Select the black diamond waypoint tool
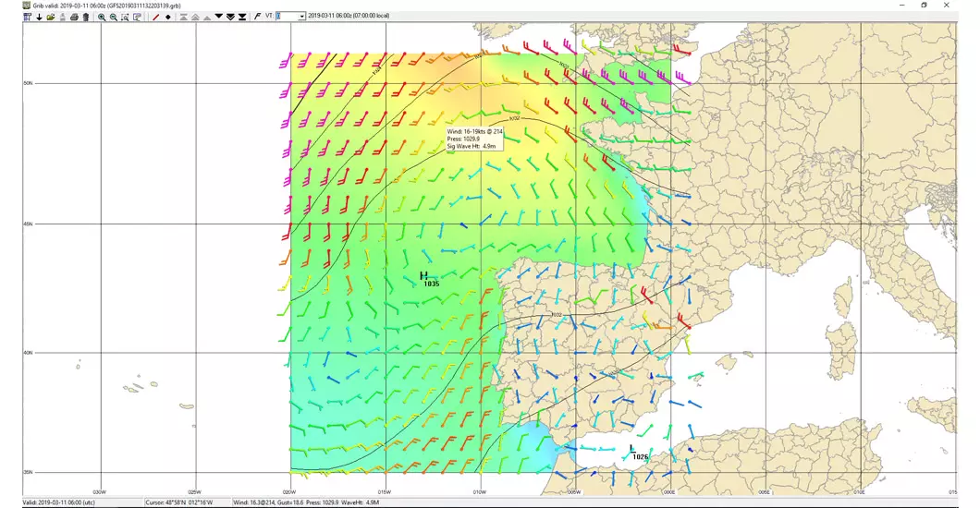 (168, 17)
